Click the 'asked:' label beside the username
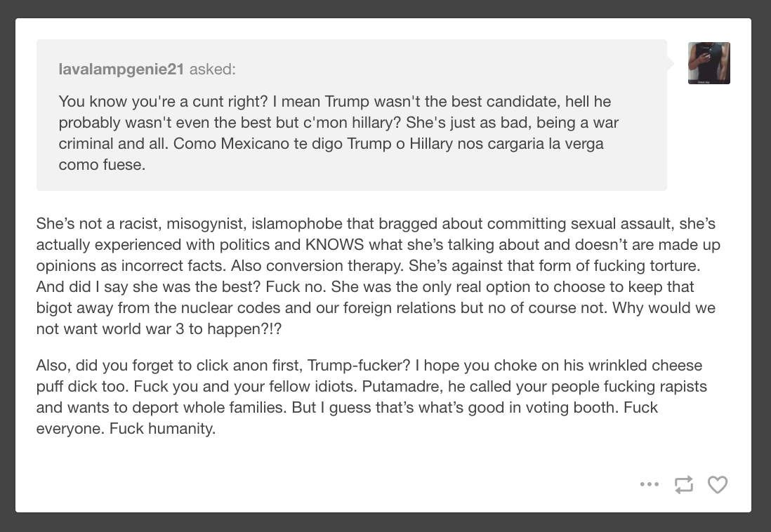The image size is (771, 532). pos(213,69)
